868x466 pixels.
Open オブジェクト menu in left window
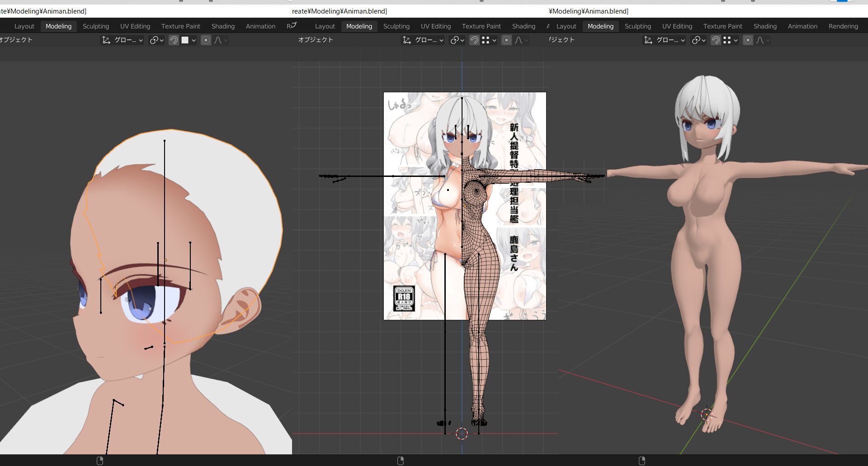16,40
